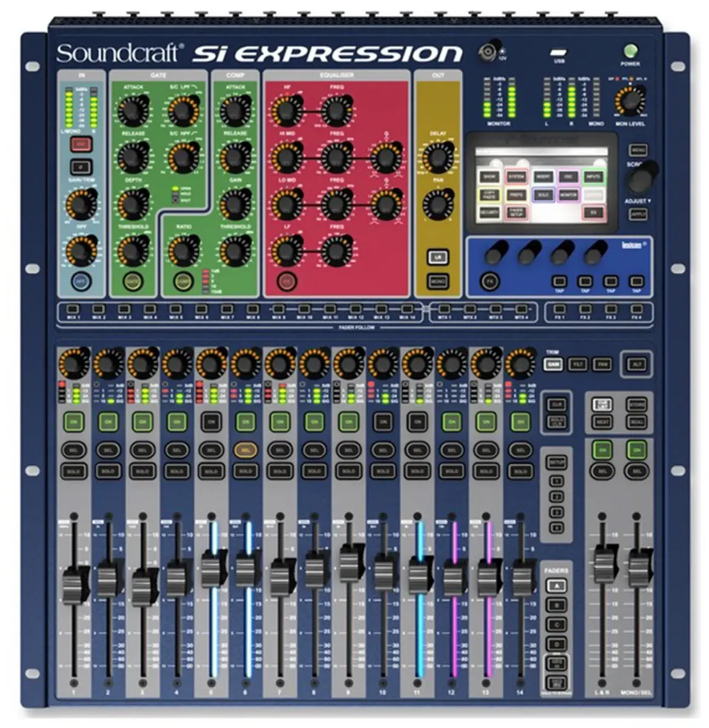This screenshot has width=709, height=728.
Task: Click the Comp RATIO knob
Action: coord(183,251)
